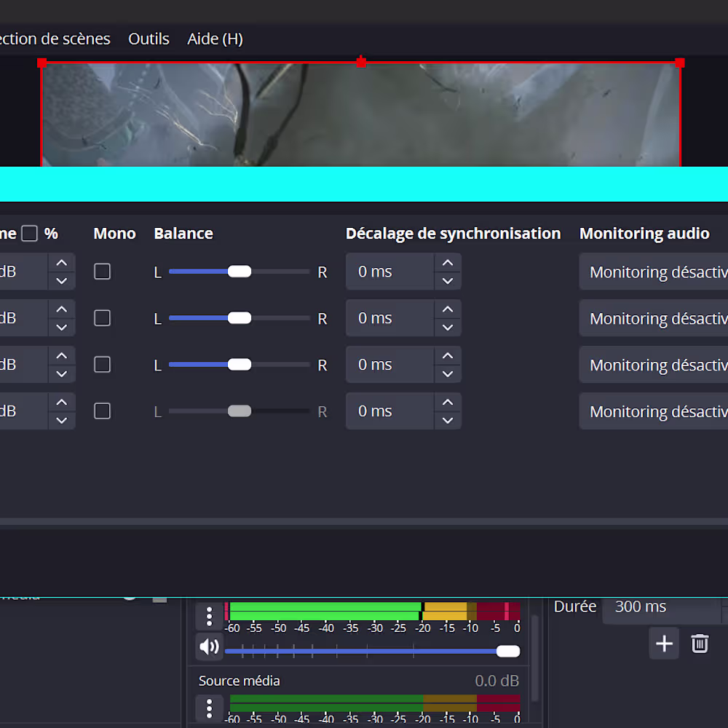Click the Source média mixer label
This screenshot has height=728, width=728.
pyautogui.click(x=239, y=681)
